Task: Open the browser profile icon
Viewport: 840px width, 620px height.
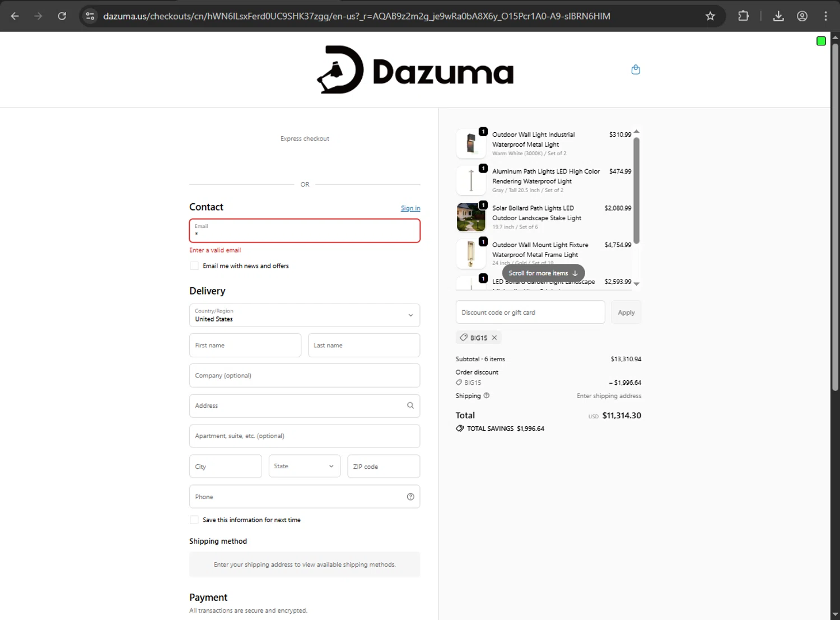Action: pos(802,16)
